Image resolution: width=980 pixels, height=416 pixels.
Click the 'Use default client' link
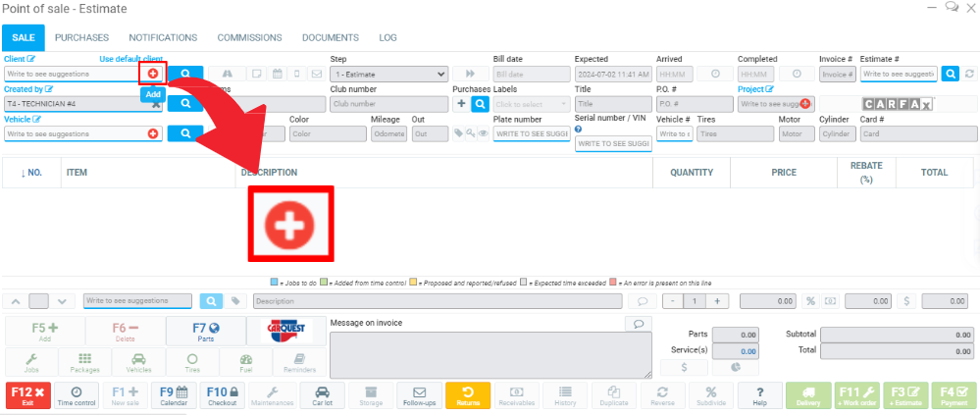tap(131, 59)
